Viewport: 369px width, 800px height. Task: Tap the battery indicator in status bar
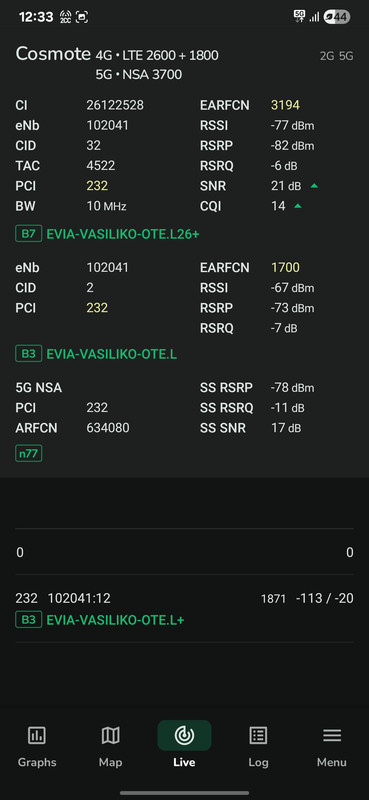point(337,17)
